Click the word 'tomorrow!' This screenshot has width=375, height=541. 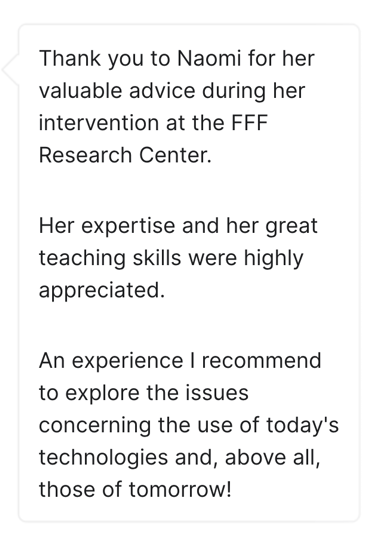tap(180, 490)
